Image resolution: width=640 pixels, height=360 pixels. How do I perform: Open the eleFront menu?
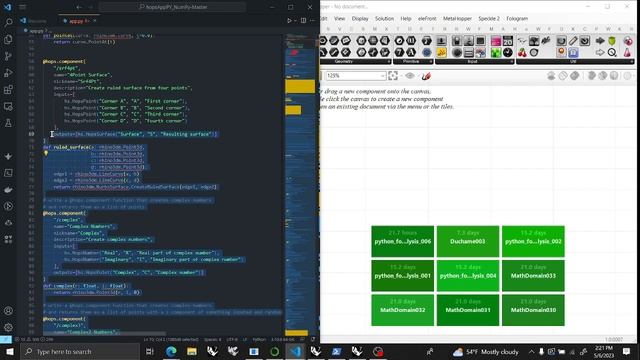(427, 18)
